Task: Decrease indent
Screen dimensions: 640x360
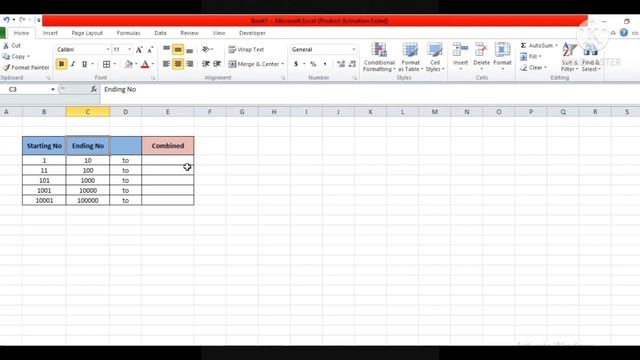Action: pyautogui.click(x=206, y=64)
